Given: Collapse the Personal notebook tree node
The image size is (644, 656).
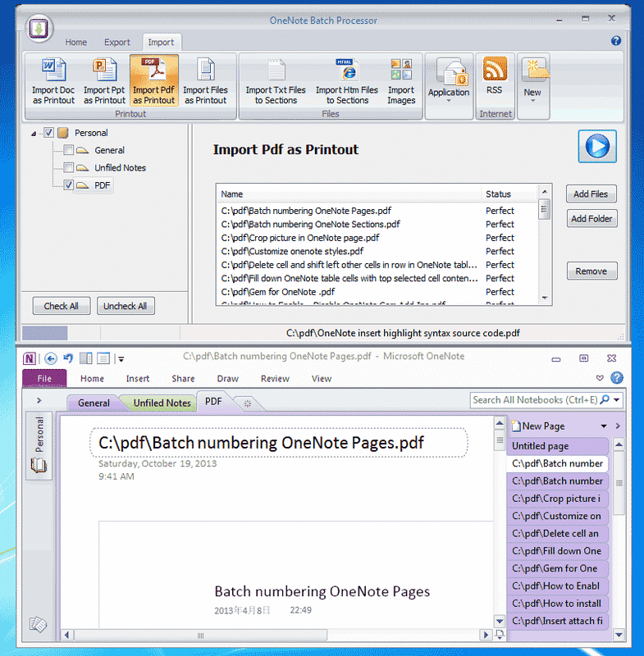Looking at the screenshot, I should click(x=34, y=134).
